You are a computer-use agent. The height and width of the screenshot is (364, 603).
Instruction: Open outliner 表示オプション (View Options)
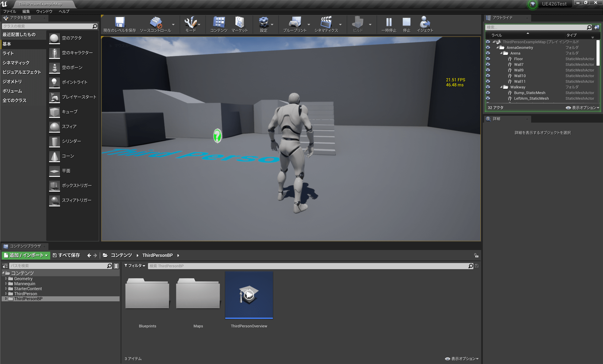(x=583, y=108)
